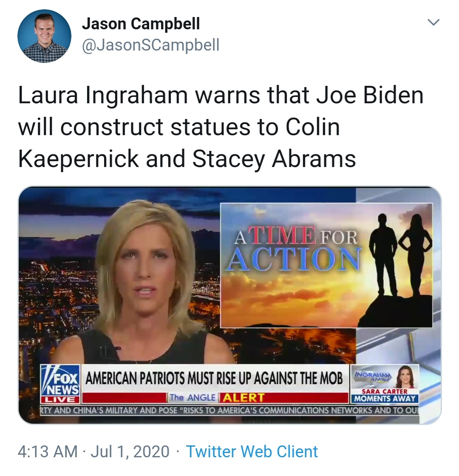Click the LIVE badge under Fox News

point(60,399)
